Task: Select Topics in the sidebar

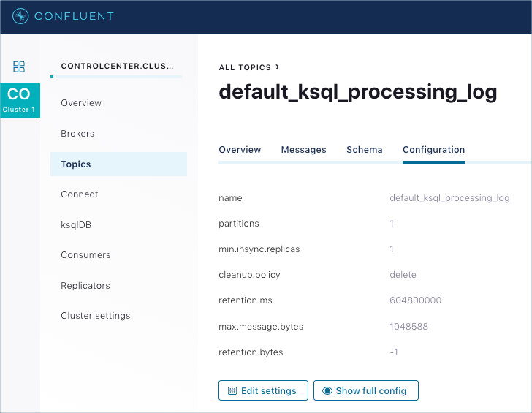Action: coord(76,164)
